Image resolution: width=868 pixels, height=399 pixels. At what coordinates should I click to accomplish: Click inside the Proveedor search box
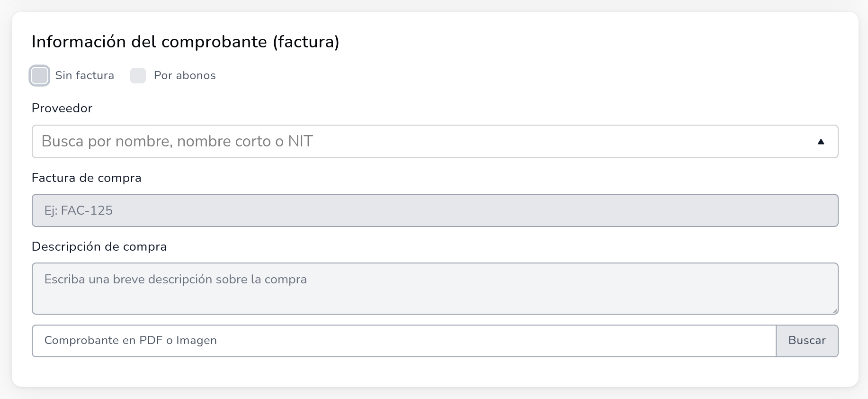tap(284, 141)
